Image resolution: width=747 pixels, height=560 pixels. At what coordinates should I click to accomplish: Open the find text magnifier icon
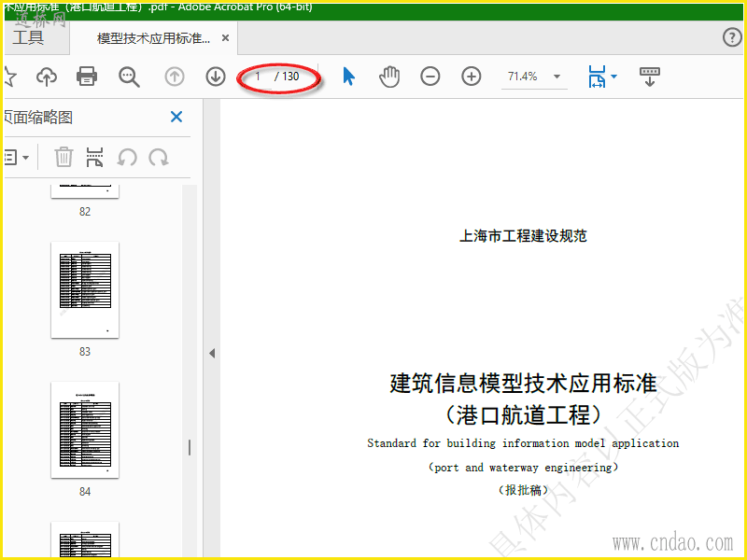129,77
